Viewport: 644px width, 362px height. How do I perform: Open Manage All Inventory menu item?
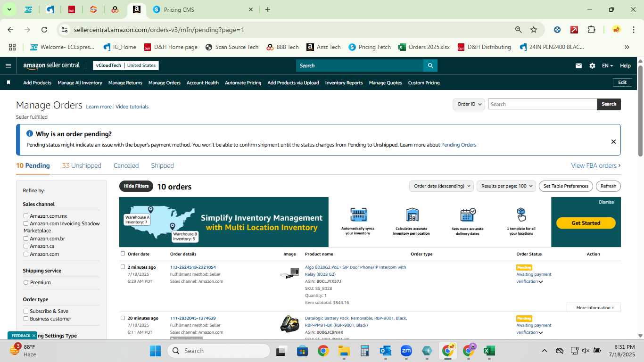(80, 82)
